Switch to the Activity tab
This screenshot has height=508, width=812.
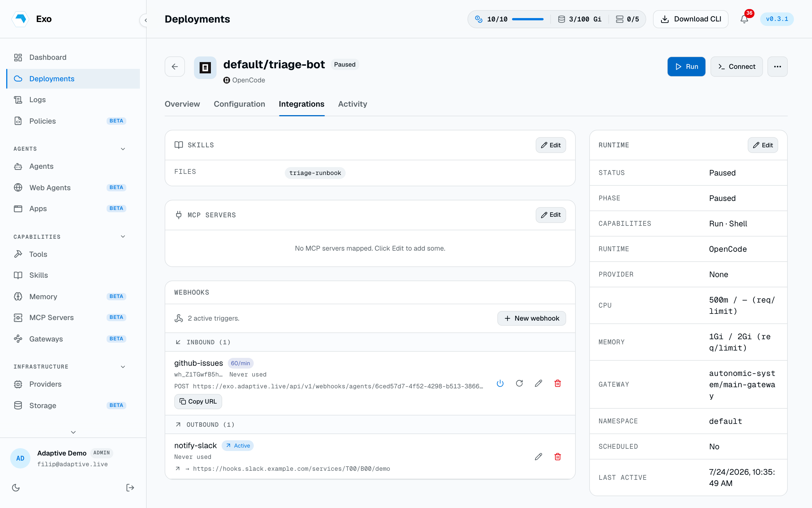coord(352,104)
